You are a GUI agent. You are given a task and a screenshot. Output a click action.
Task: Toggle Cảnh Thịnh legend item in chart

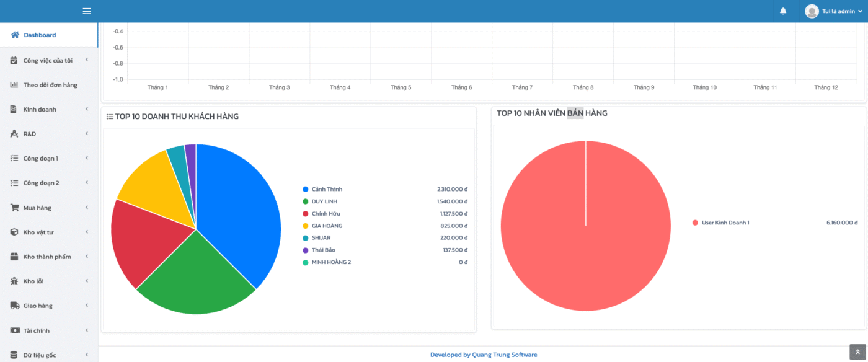327,189
